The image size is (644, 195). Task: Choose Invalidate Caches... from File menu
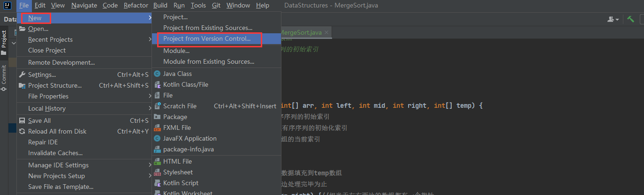(55, 153)
